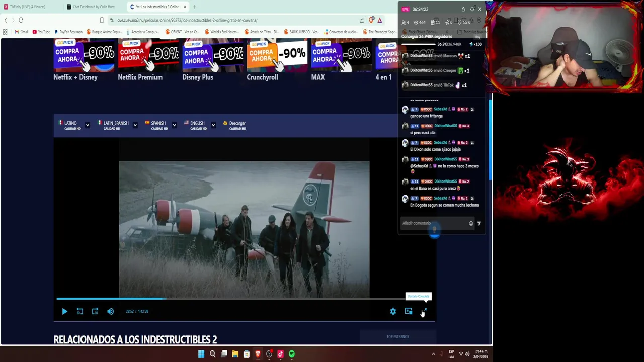Screen dimensions: 644x362
Task: Open the YouTube bookmark
Action: [41, 32]
